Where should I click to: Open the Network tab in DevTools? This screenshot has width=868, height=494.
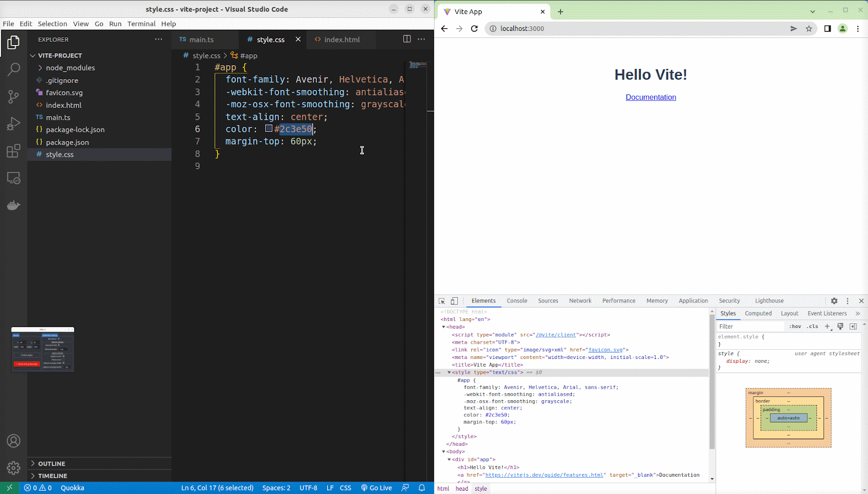[x=580, y=301]
